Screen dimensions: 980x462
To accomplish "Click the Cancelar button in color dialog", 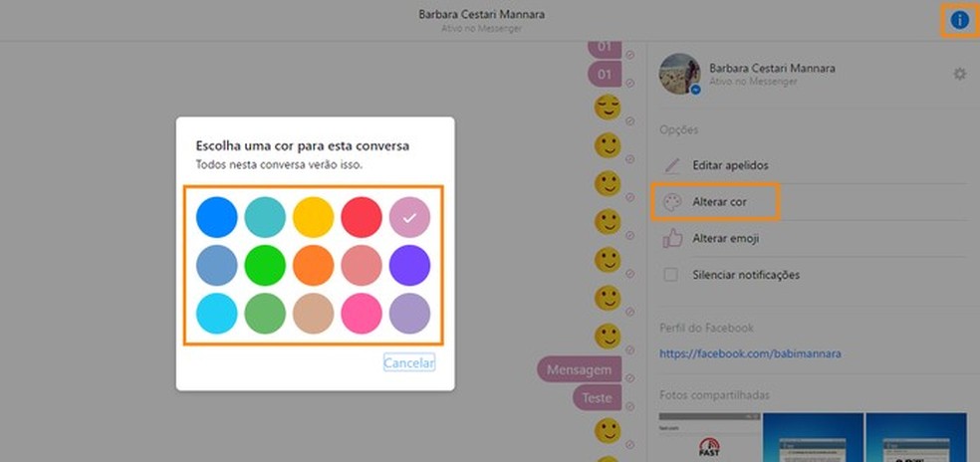I will point(409,362).
